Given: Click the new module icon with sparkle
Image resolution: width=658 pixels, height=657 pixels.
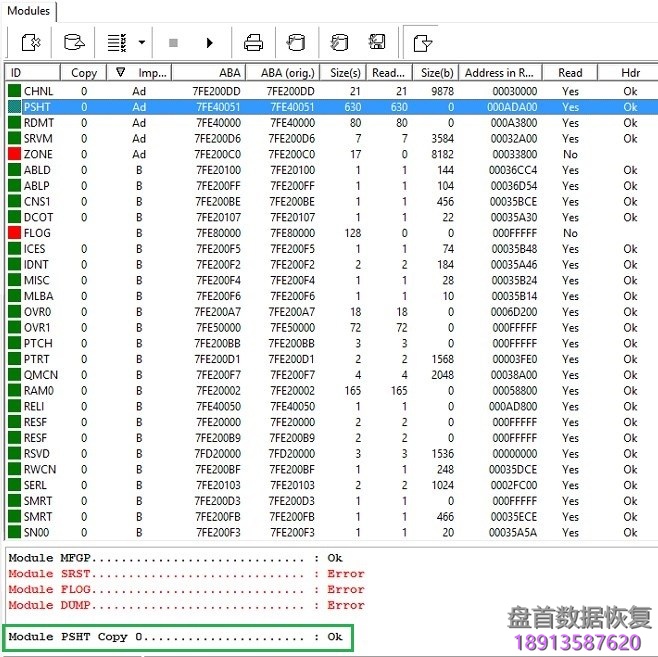Looking at the screenshot, I should 31,42.
